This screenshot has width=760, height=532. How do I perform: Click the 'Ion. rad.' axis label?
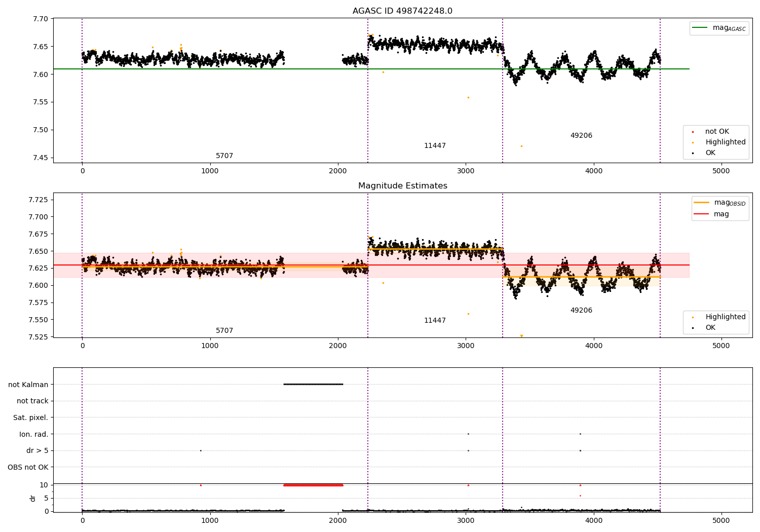34,434
